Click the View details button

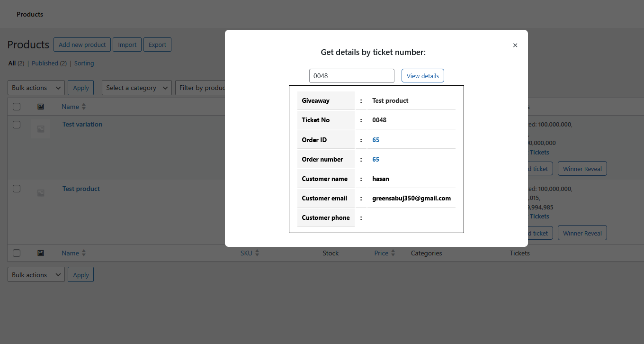pyautogui.click(x=422, y=76)
